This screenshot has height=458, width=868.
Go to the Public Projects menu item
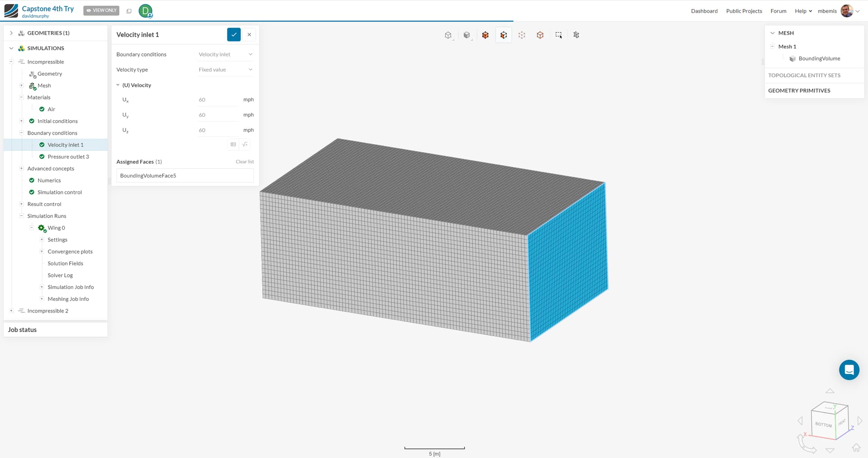click(744, 11)
